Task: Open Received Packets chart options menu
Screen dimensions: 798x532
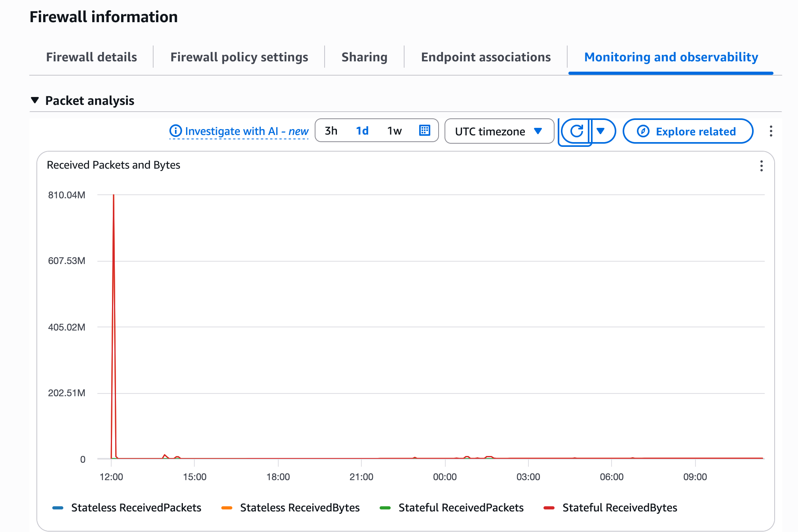Action: tap(761, 166)
